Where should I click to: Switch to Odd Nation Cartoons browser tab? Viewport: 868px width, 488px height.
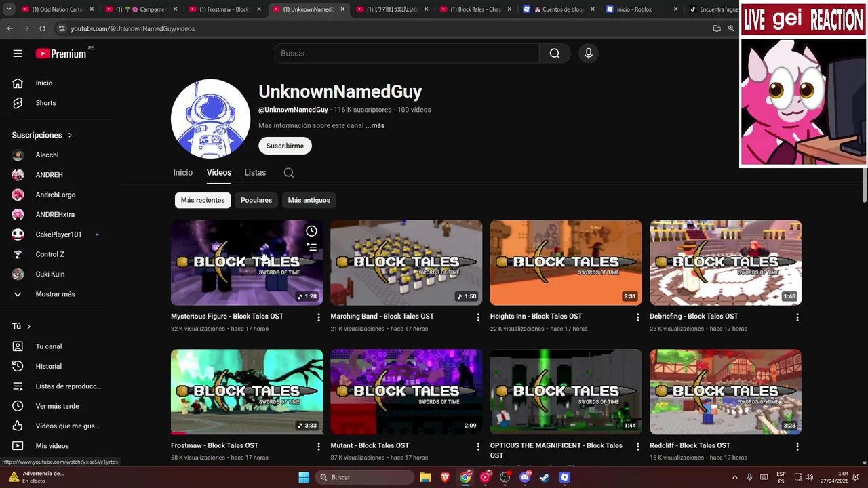(56, 9)
